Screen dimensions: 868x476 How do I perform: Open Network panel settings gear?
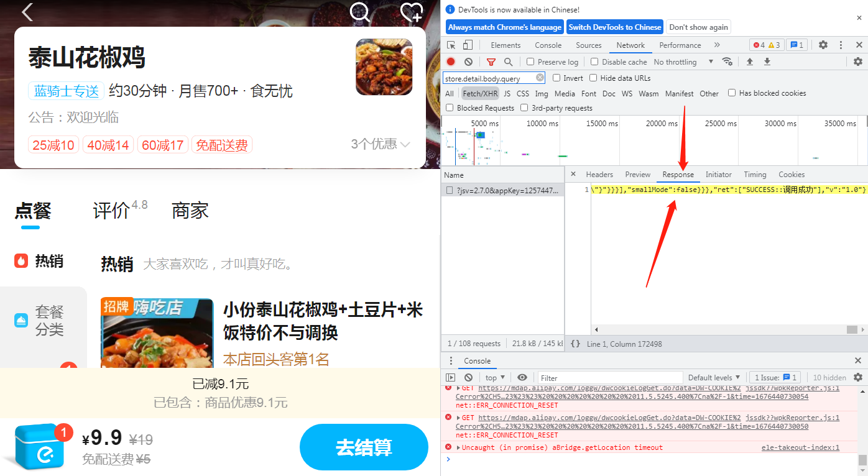tap(858, 62)
